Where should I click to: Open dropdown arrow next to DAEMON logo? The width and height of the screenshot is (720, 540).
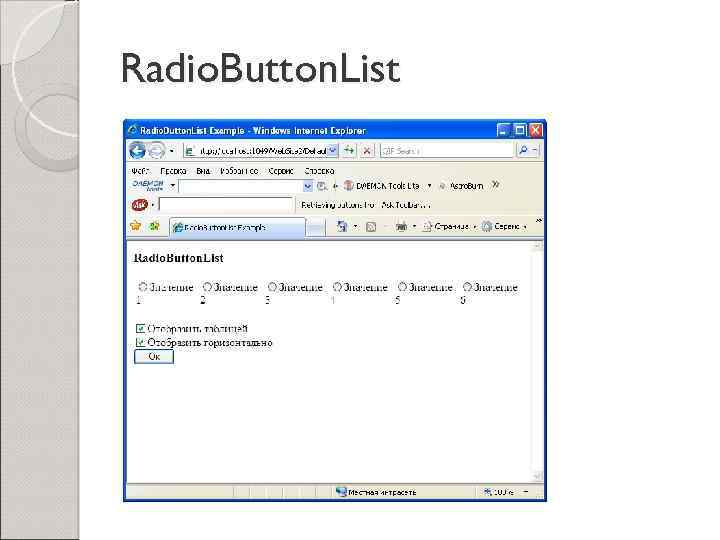tap(173, 186)
